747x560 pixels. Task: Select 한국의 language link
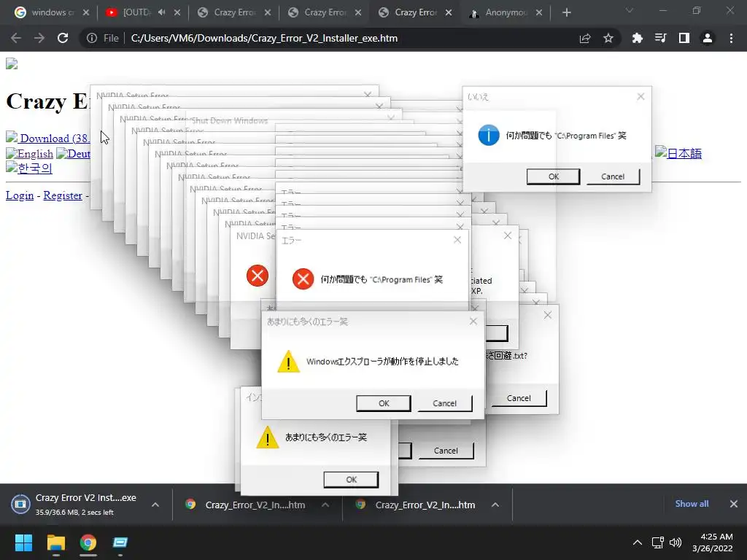[x=29, y=168]
